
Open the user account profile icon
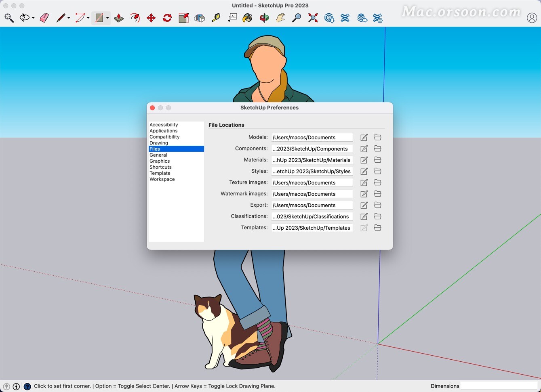coord(532,18)
